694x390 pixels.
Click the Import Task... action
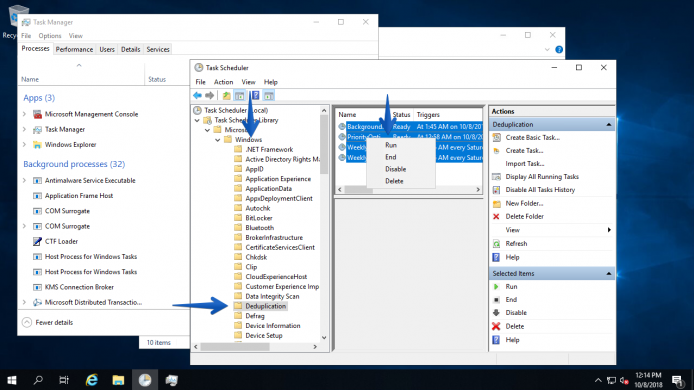click(x=525, y=164)
